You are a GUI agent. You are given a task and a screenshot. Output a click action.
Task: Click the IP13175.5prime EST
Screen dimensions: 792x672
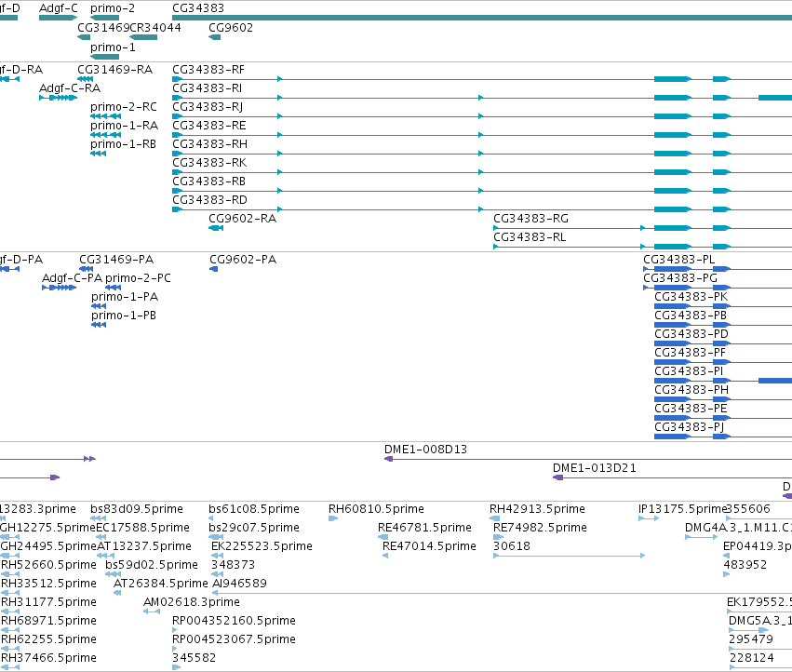coord(649,518)
